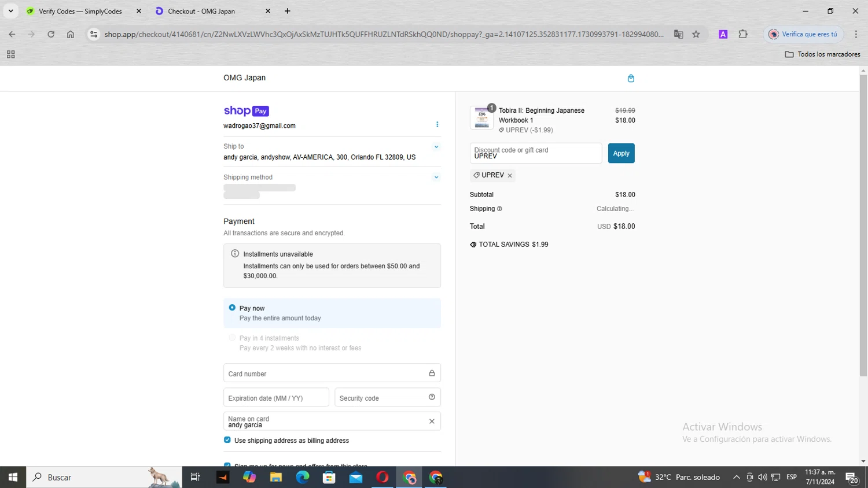Switch to Checkout - OMG Japan tab
The height and width of the screenshot is (488, 868).
(201, 11)
